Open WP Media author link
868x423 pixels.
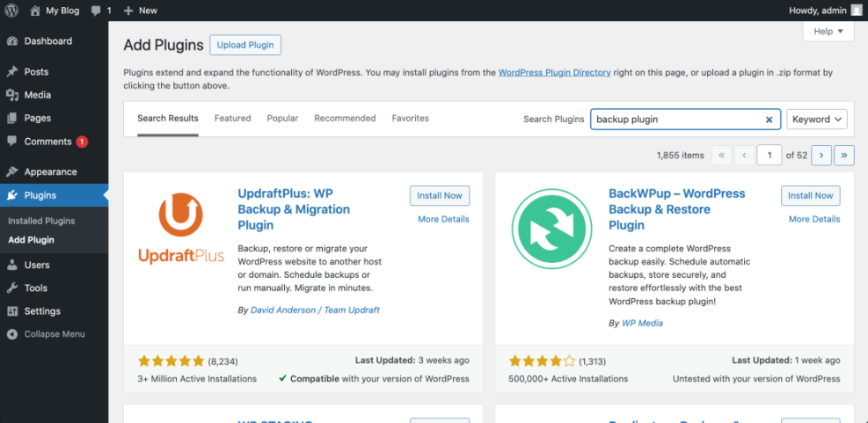[x=642, y=323]
